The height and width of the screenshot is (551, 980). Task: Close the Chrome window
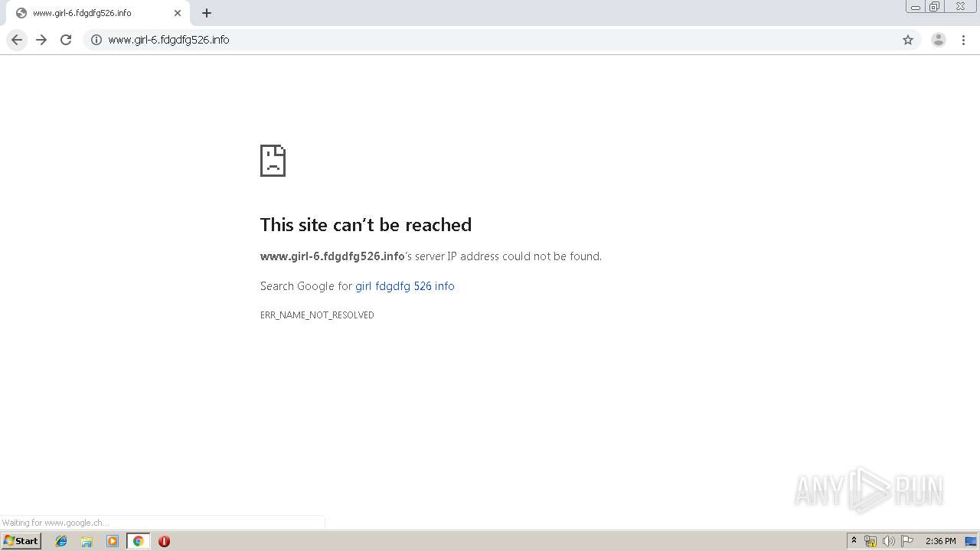point(960,7)
